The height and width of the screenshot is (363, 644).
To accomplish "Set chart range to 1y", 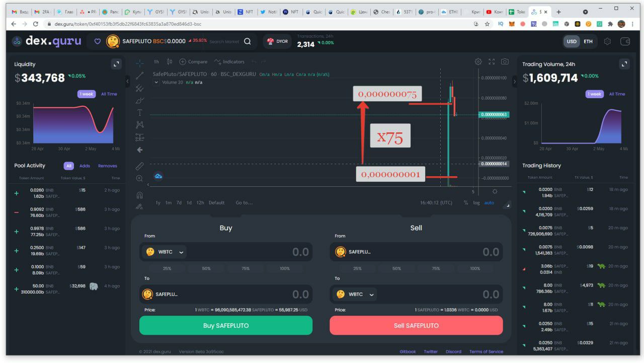I will pos(158,202).
